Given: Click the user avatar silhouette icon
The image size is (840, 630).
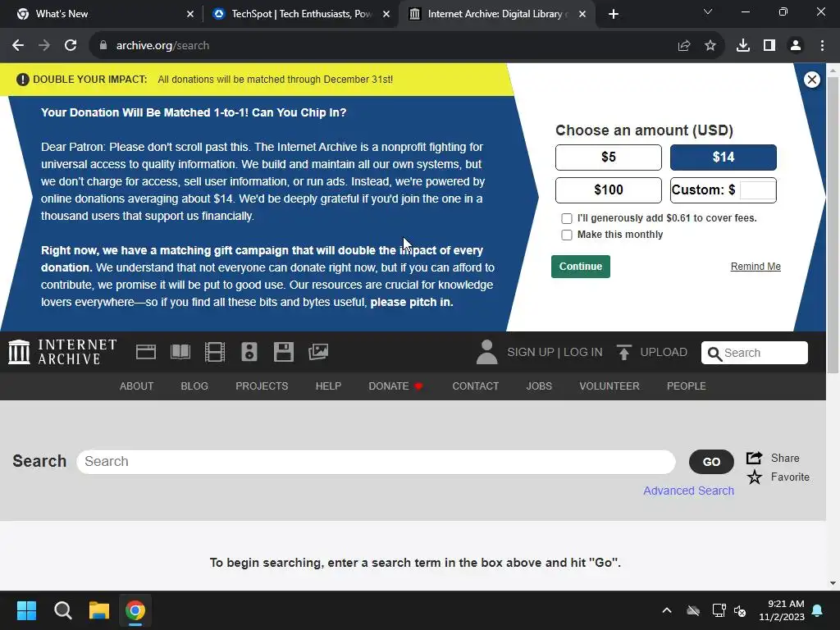Looking at the screenshot, I should pos(486,352).
